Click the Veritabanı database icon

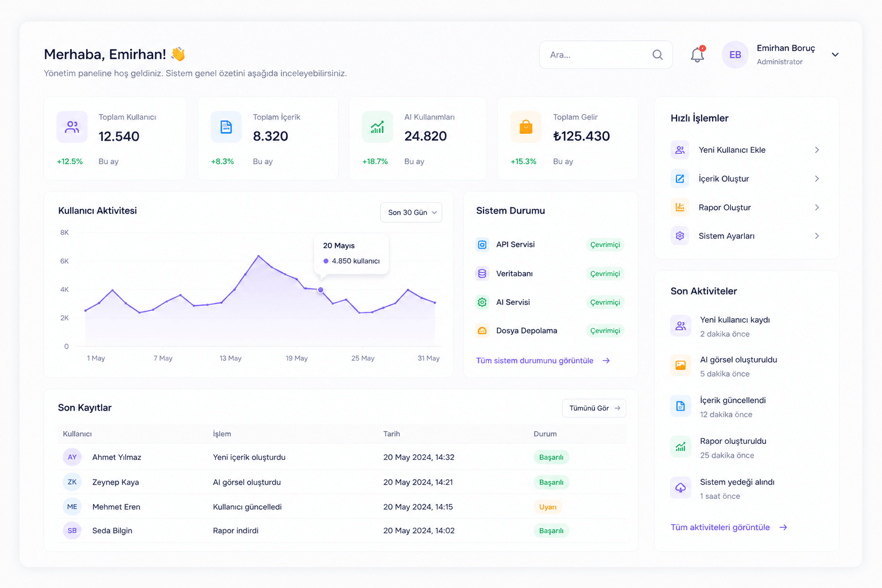(x=482, y=273)
